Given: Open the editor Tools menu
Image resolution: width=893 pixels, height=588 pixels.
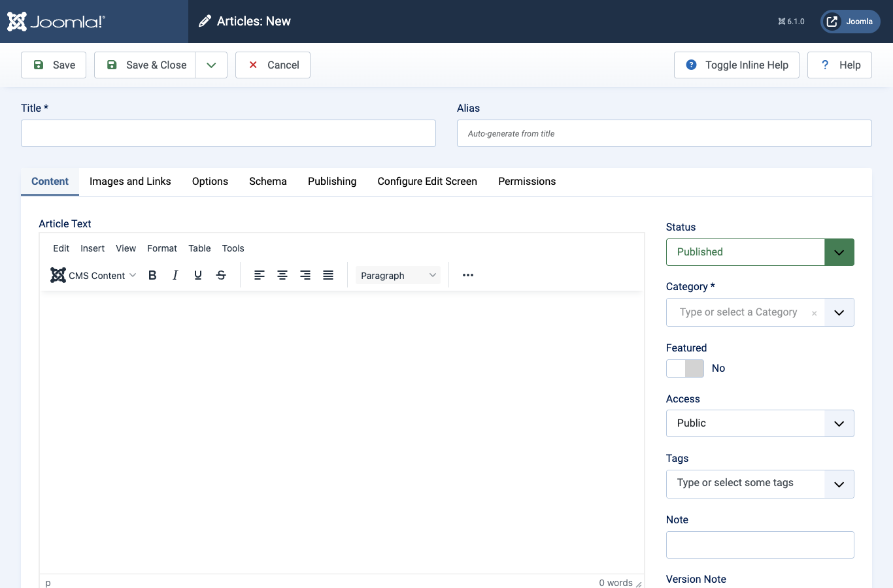Looking at the screenshot, I should [x=233, y=248].
